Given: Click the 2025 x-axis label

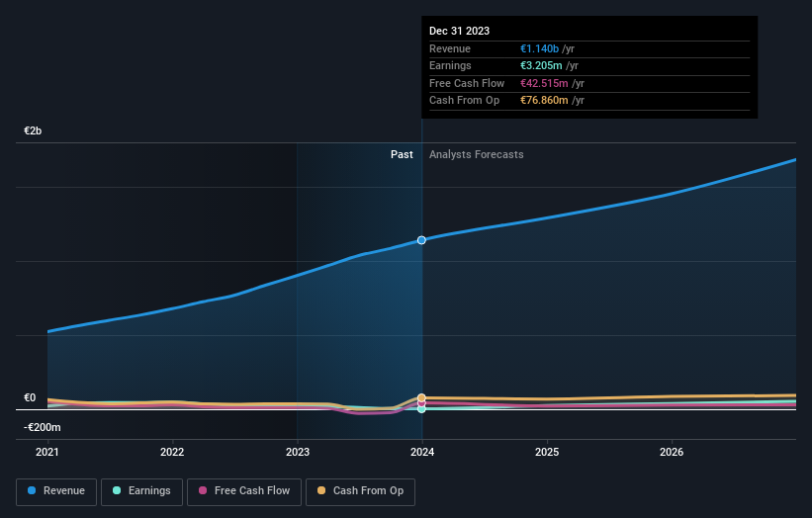Looking at the screenshot, I should coord(547,452).
